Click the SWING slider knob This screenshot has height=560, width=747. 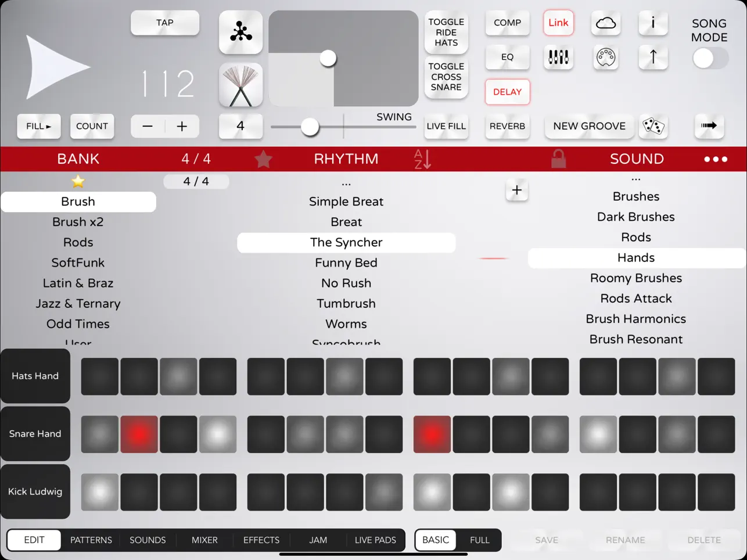(310, 127)
